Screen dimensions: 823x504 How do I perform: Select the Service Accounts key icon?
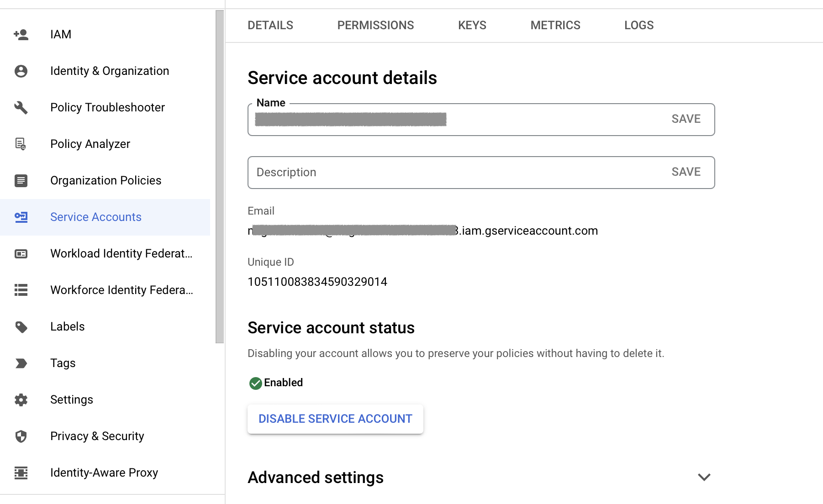coord(21,217)
